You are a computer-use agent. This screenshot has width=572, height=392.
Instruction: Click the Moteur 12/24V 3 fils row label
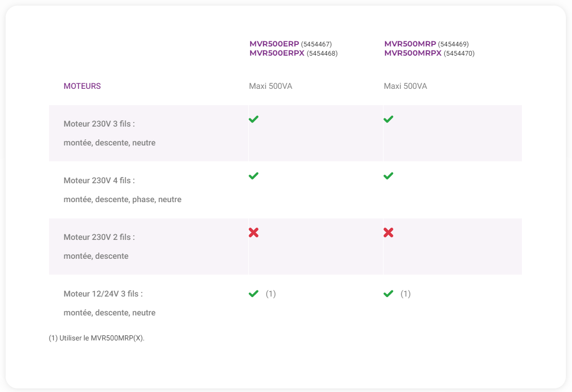[103, 294]
